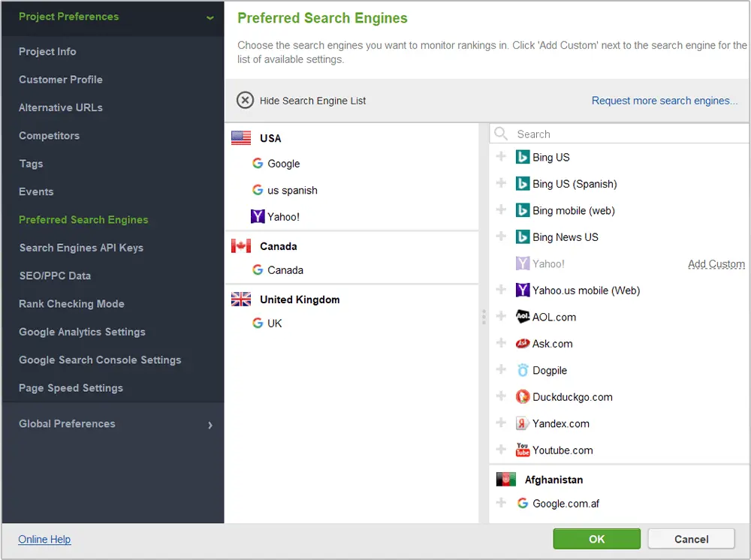The image size is (751, 560).
Task: Click the plus icon for Google.com.af
Action: pos(502,503)
